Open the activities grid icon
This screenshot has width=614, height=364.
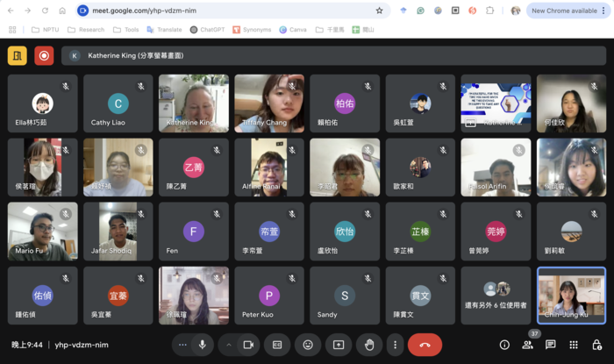pyautogui.click(x=574, y=345)
